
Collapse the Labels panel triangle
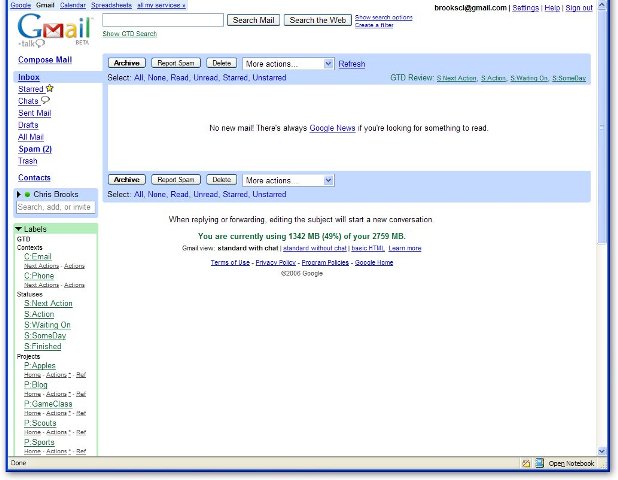[x=19, y=229]
